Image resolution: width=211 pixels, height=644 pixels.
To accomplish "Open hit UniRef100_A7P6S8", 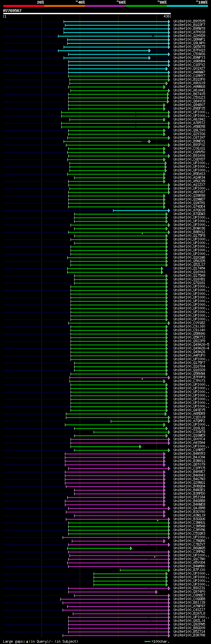I will click(189, 32).
